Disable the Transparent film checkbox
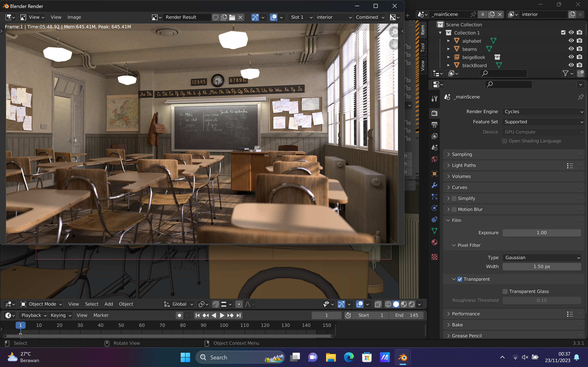Image resolution: width=588 pixels, height=367 pixels. pyautogui.click(x=460, y=279)
